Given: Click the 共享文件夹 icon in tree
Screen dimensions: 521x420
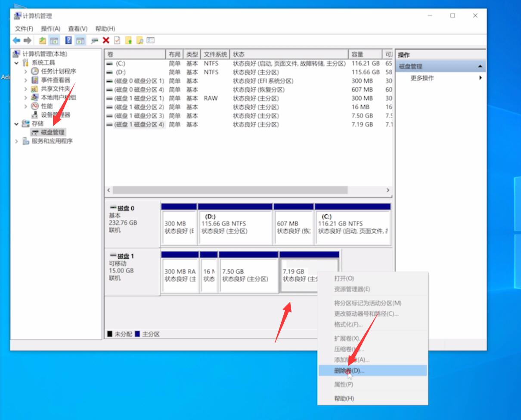Looking at the screenshot, I should pyautogui.click(x=35, y=89).
